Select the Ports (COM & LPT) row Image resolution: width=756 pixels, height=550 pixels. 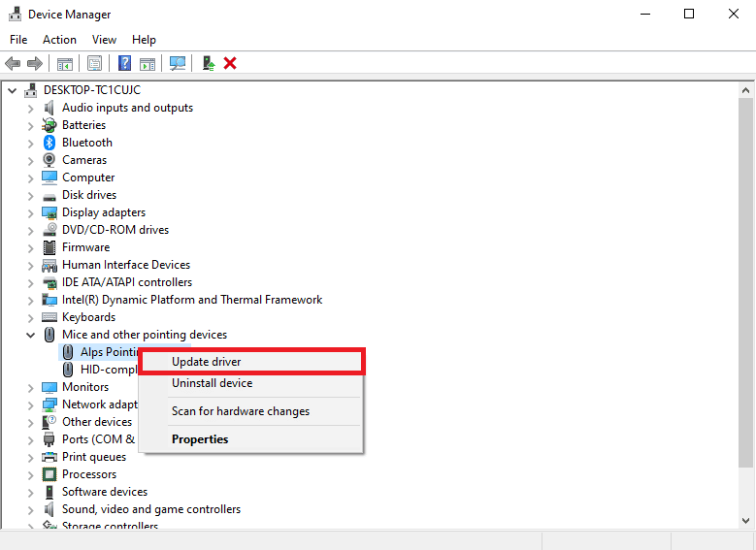[x=98, y=439]
